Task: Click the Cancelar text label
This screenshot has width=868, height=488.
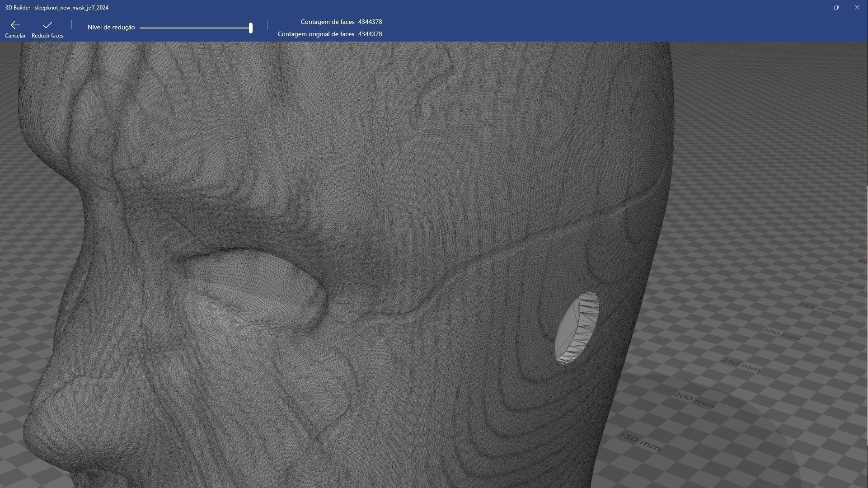Action: (15, 36)
